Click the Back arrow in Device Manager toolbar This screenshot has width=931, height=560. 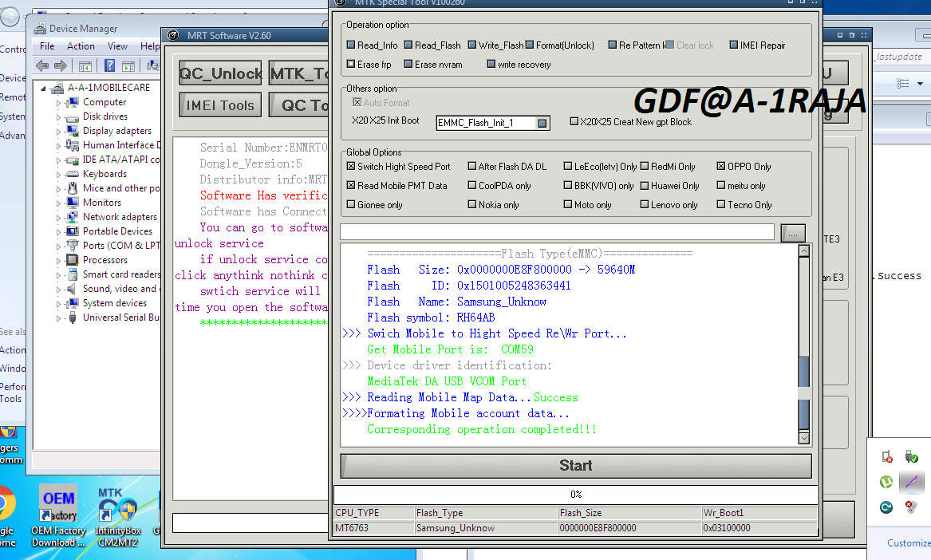pyautogui.click(x=42, y=66)
